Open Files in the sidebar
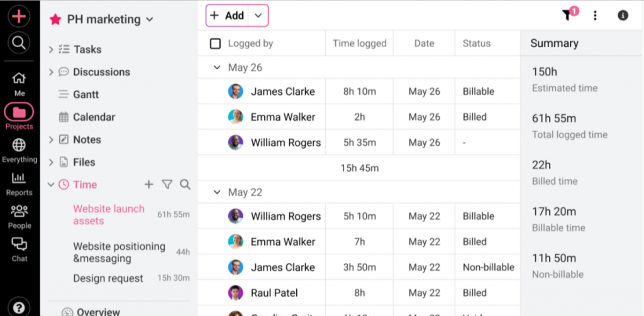 tap(84, 162)
